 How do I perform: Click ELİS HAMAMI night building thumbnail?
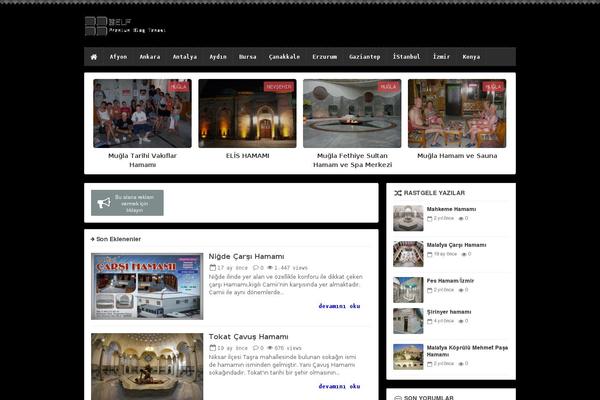coord(248,113)
